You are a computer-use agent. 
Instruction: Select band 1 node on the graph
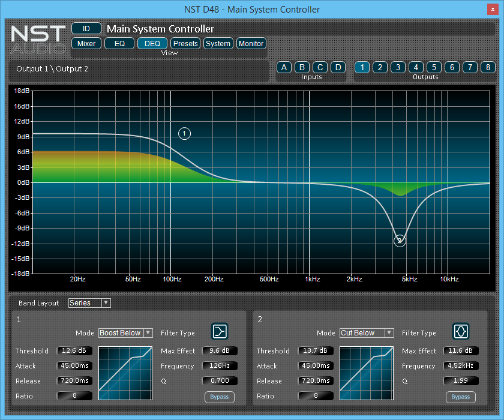(x=185, y=133)
